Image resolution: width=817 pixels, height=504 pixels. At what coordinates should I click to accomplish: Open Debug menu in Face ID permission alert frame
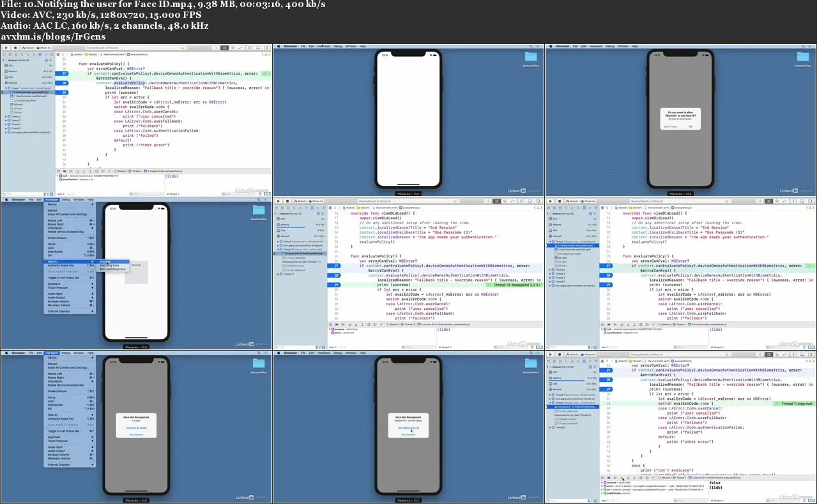tap(611, 46)
